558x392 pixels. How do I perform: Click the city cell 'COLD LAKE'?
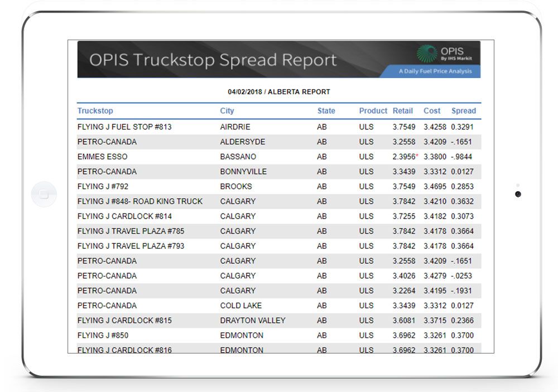point(240,306)
